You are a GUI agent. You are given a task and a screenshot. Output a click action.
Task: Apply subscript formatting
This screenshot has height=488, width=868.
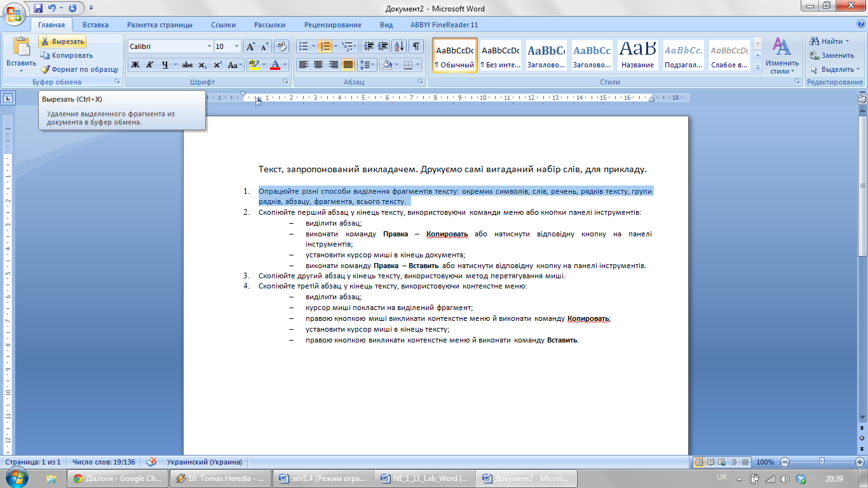point(203,65)
